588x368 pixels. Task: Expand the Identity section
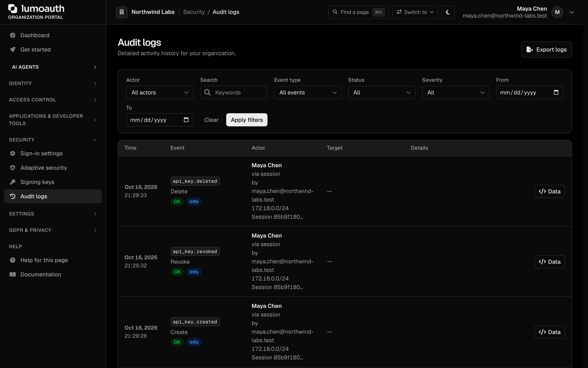tap(53, 83)
